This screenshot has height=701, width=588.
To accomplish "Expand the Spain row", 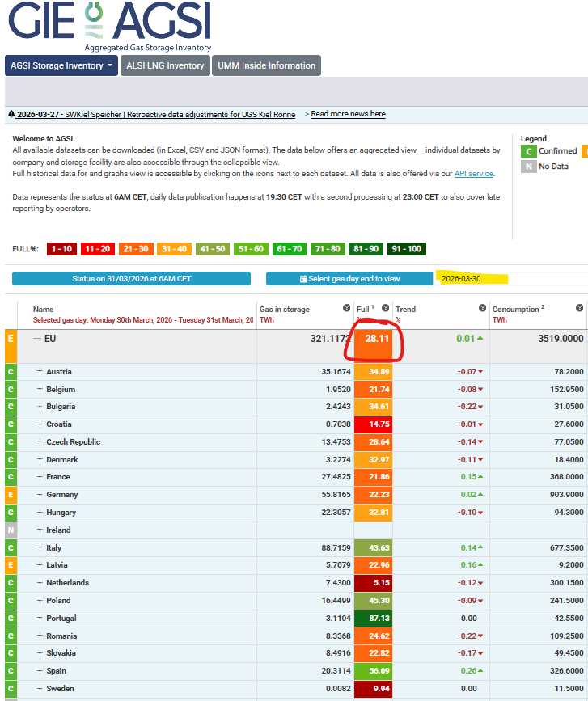I will (x=40, y=670).
